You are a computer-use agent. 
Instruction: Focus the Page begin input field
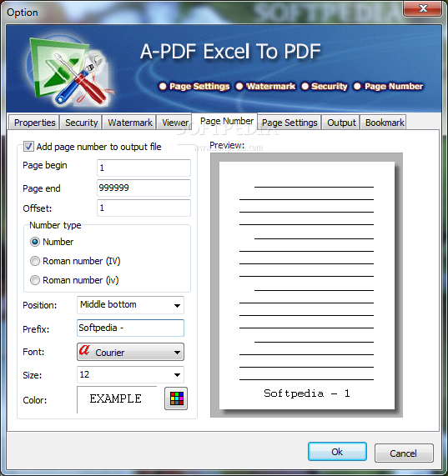click(x=143, y=168)
